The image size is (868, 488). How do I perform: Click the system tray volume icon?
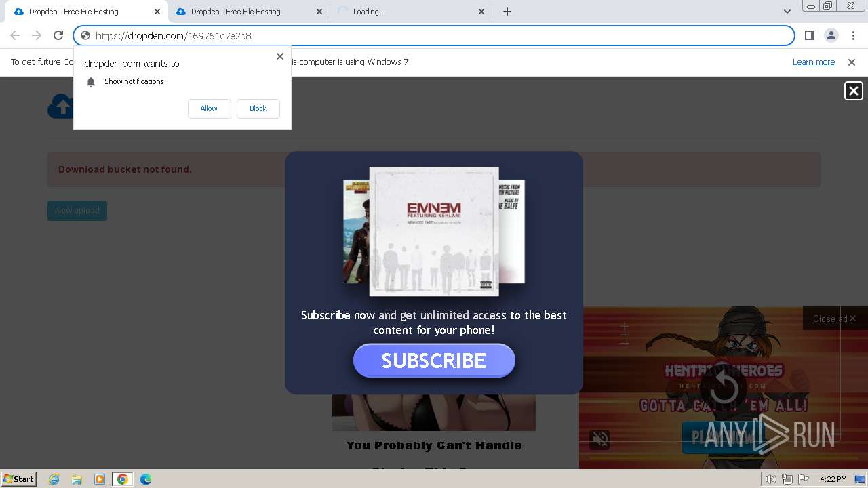(771, 479)
